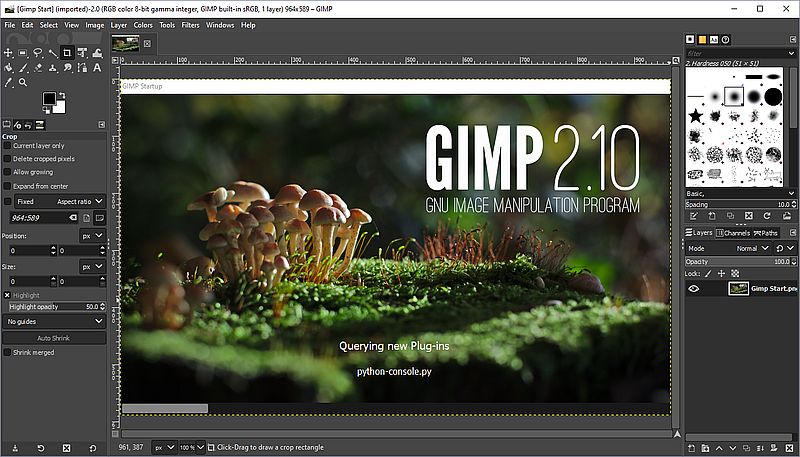The image size is (800, 457).
Task: Click the foreground black color swatch
Action: 49,98
